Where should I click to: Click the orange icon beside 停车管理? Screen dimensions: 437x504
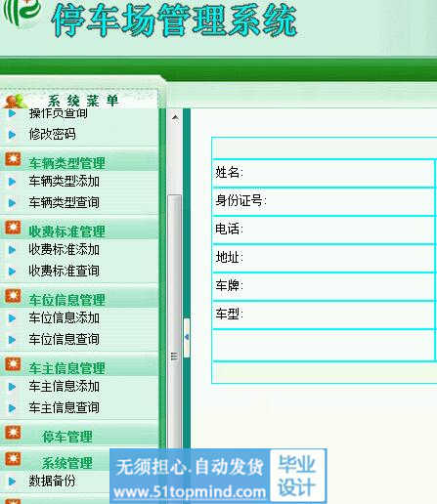tap(13, 433)
